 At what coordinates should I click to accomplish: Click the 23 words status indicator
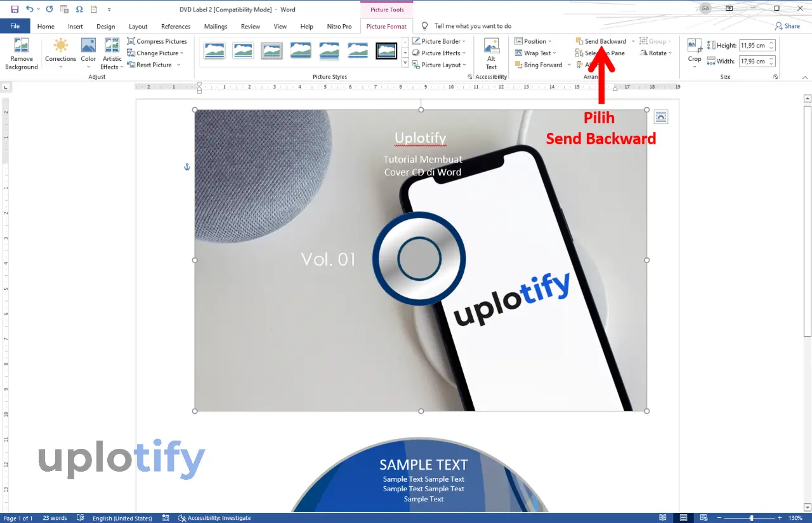click(x=55, y=518)
